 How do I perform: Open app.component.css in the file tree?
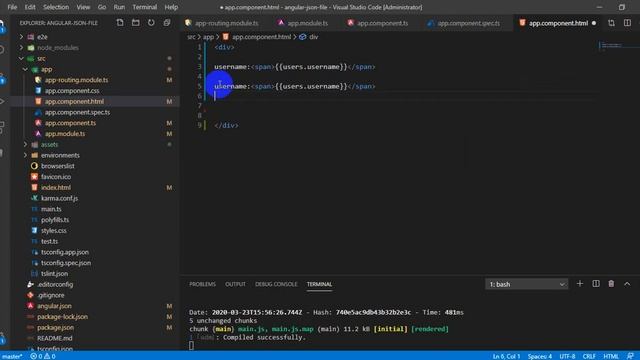pos(72,91)
